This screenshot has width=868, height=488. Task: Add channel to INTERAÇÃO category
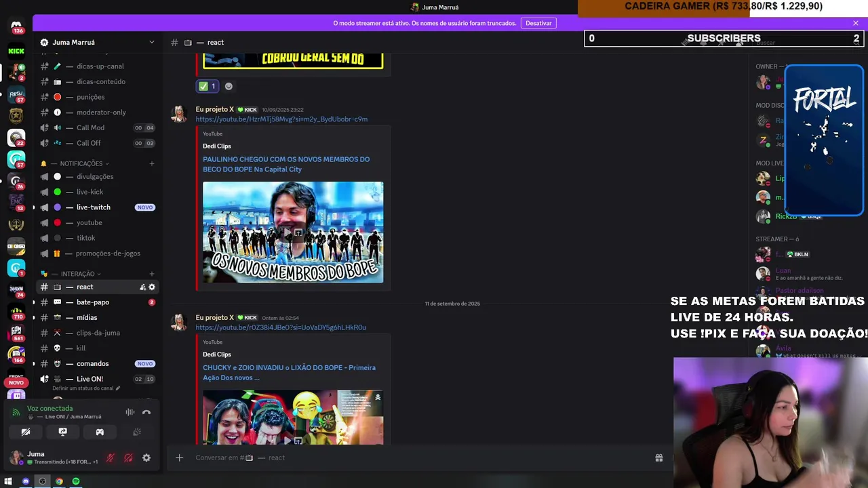[x=152, y=274]
